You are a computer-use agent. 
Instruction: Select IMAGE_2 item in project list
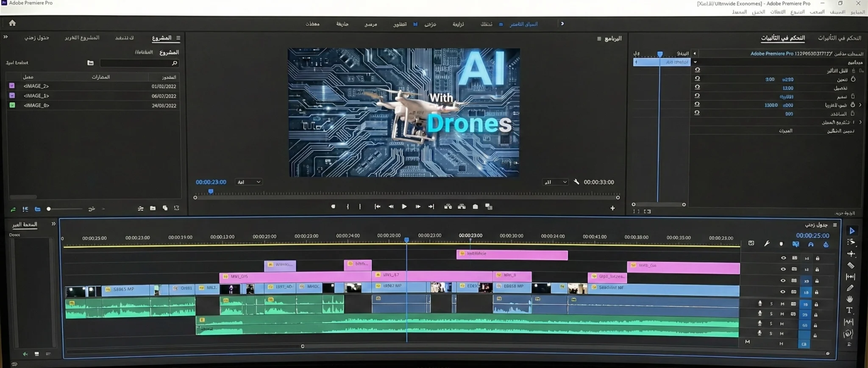36,86
